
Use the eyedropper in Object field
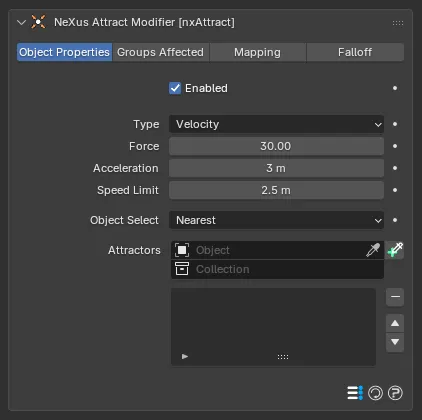(x=373, y=250)
